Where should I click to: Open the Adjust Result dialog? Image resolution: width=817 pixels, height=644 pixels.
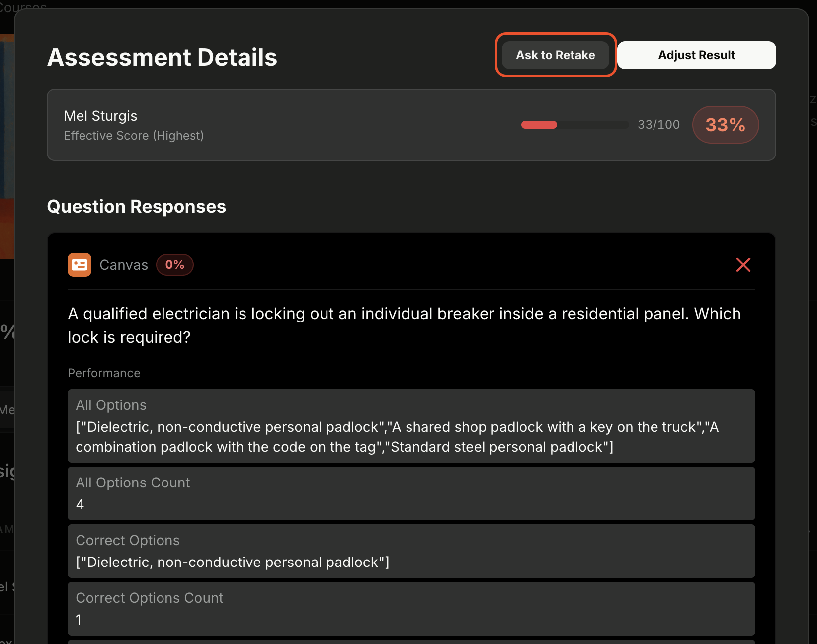696,55
